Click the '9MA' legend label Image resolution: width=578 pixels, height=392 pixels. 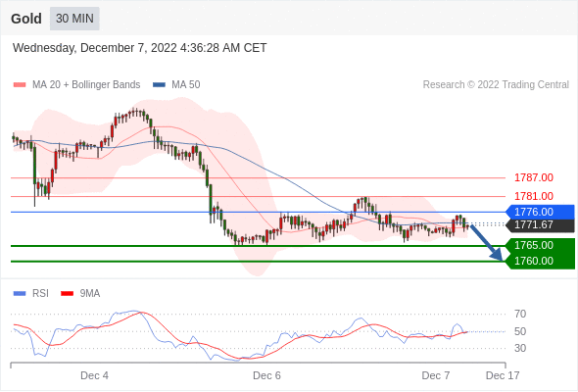90,294
